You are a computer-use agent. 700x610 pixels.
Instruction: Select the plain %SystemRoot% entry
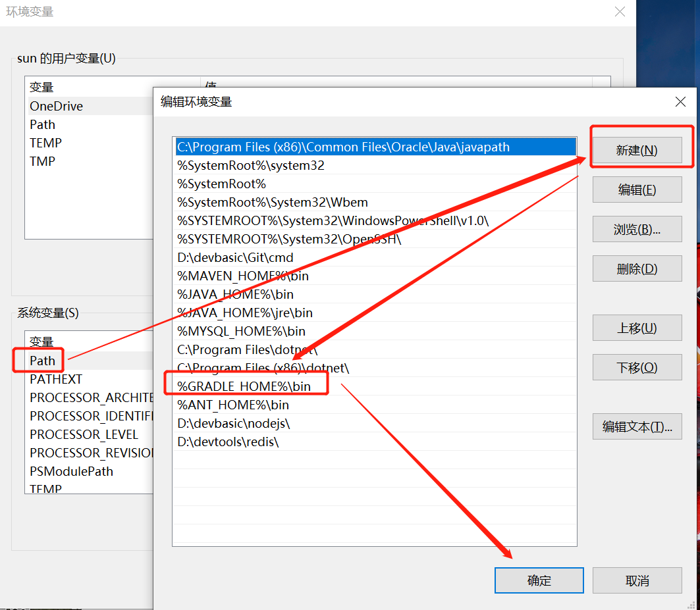point(375,184)
